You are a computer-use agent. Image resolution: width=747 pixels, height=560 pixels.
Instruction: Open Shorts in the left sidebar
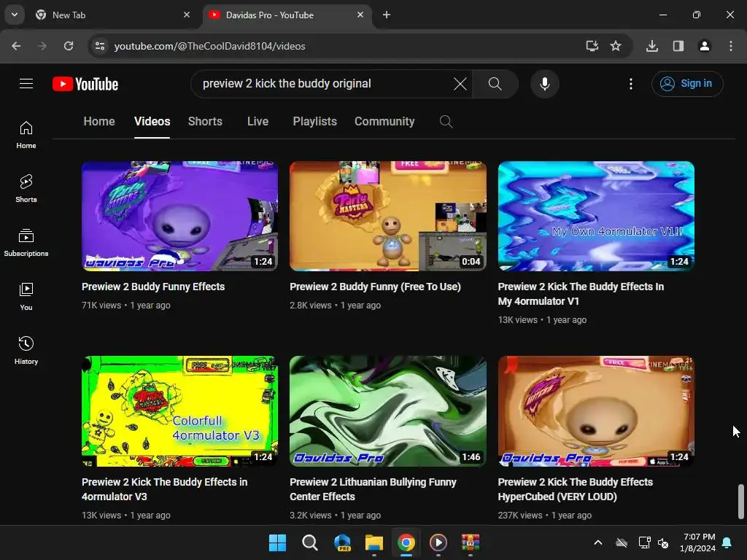click(26, 189)
